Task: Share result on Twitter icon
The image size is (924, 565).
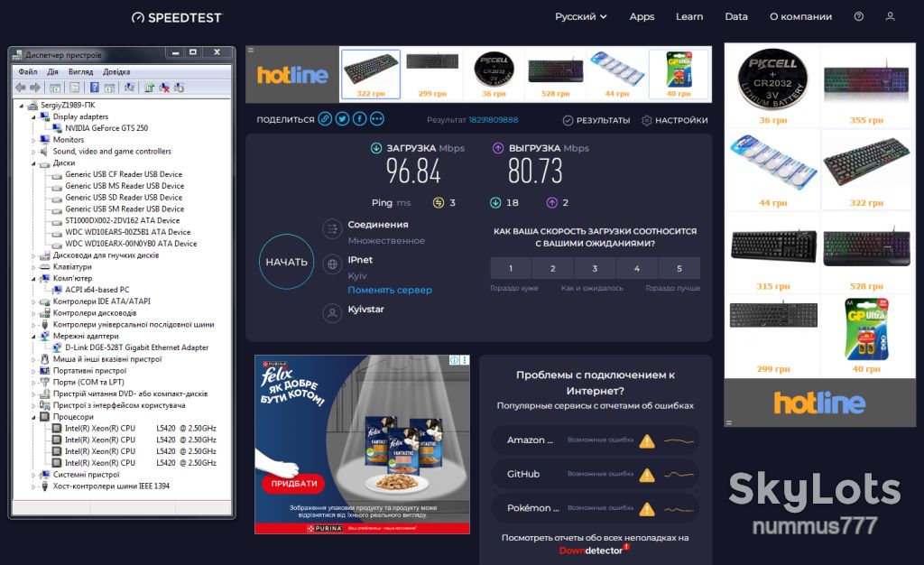Action: pos(342,119)
